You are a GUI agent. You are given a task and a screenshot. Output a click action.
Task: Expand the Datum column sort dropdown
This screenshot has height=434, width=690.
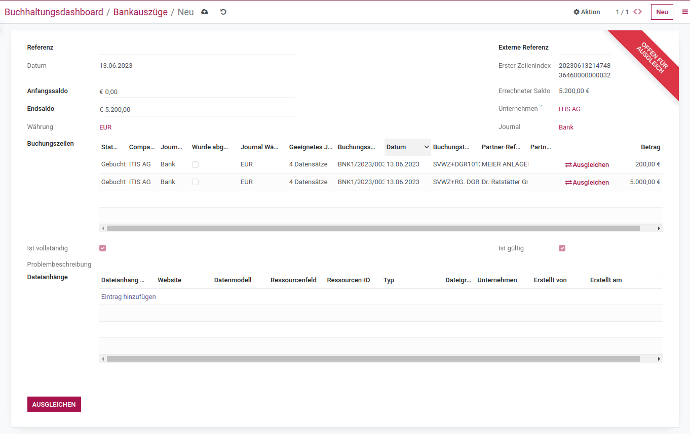426,147
